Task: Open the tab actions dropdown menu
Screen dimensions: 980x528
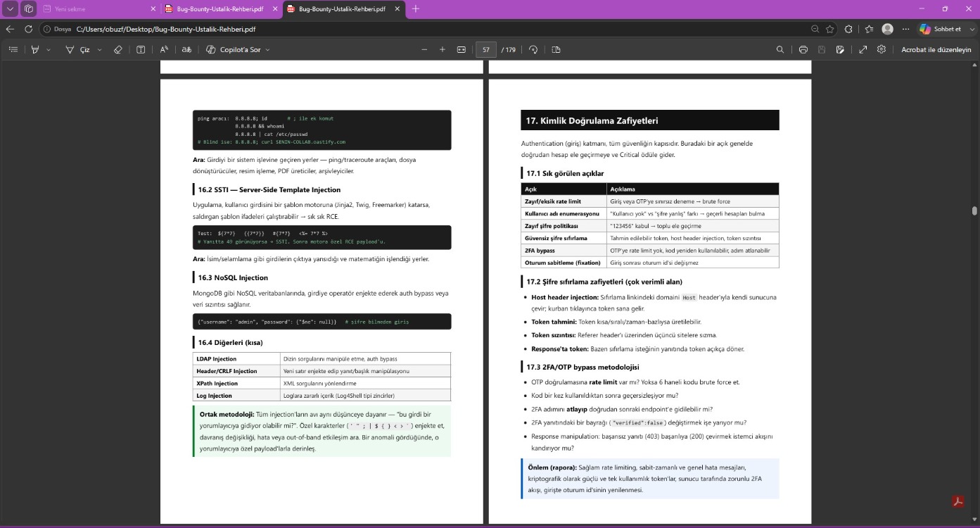Action: coord(10,9)
